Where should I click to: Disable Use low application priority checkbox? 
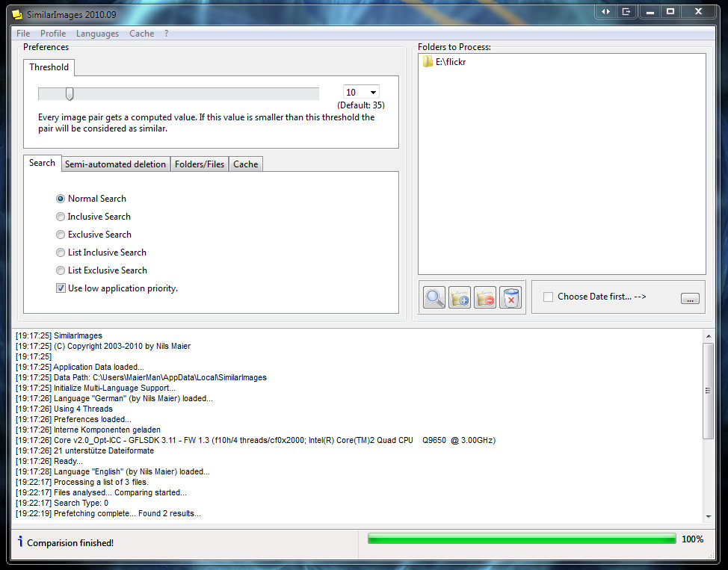point(61,288)
